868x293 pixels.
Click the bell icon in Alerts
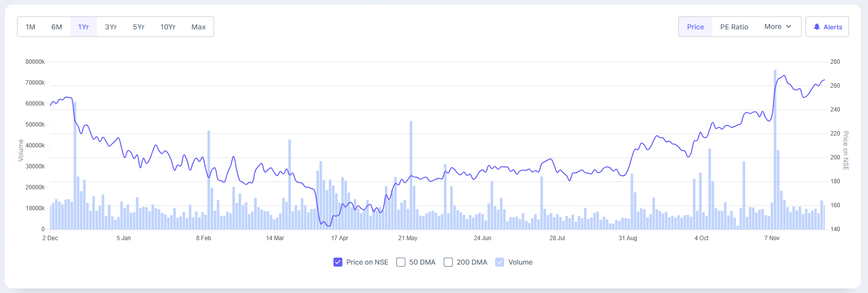click(817, 27)
